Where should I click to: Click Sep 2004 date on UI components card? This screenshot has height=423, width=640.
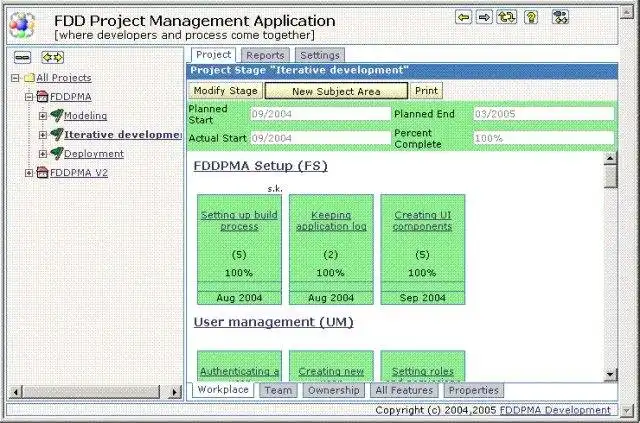422,298
